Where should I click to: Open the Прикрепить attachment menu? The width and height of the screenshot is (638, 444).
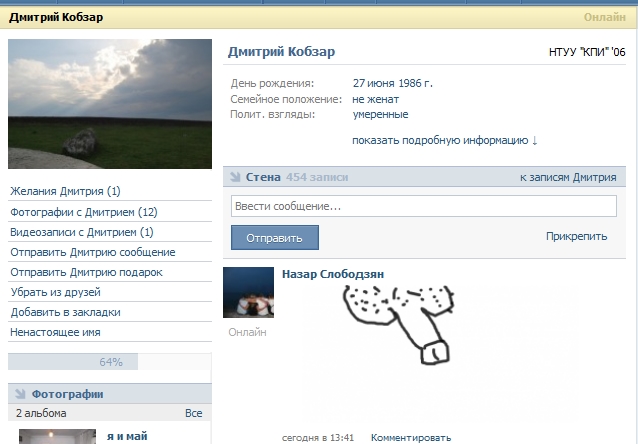click(x=577, y=236)
